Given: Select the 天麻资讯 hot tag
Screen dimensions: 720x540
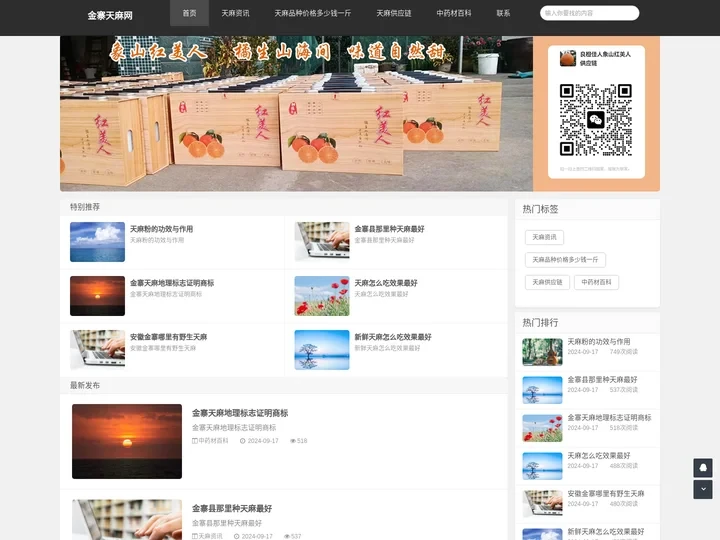Looking at the screenshot, I should click(544, 237).
